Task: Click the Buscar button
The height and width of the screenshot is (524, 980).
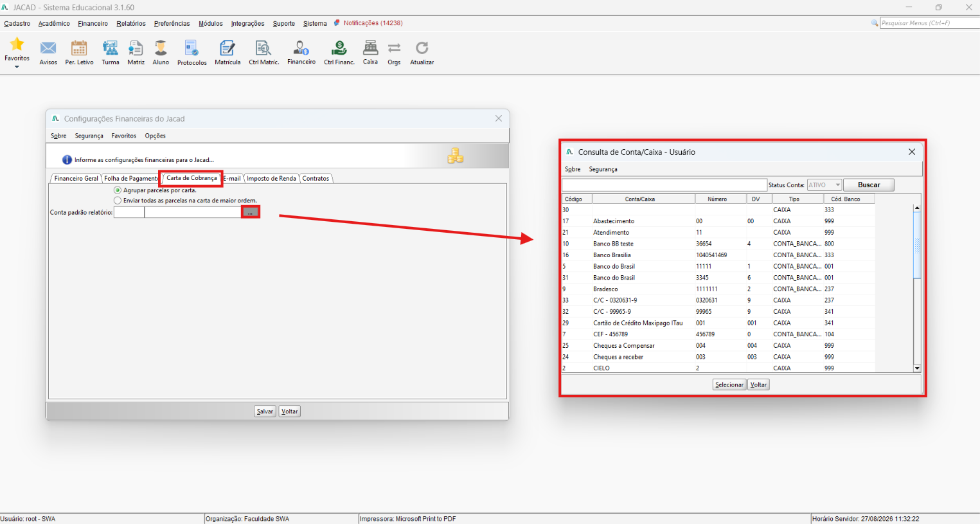Action: click(869, 185)
